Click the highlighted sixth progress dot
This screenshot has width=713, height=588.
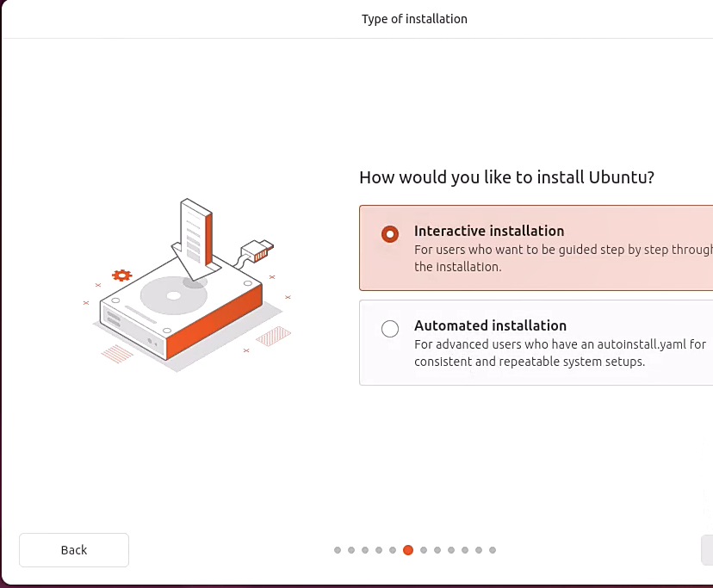(x=408, y=549)
